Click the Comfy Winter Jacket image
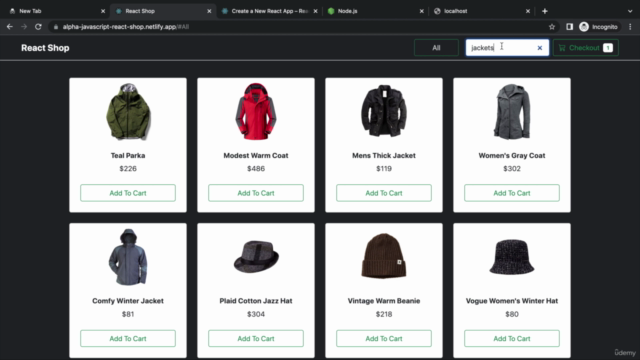This screenshot has height=360, width=640. (128, 257)
